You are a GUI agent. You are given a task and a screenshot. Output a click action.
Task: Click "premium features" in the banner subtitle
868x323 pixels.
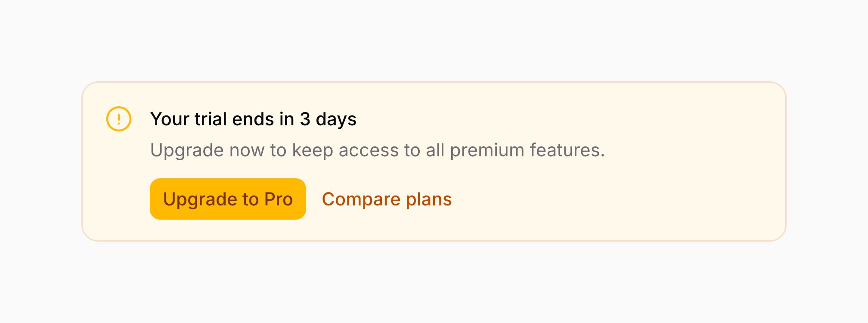[x=527, y=150]
